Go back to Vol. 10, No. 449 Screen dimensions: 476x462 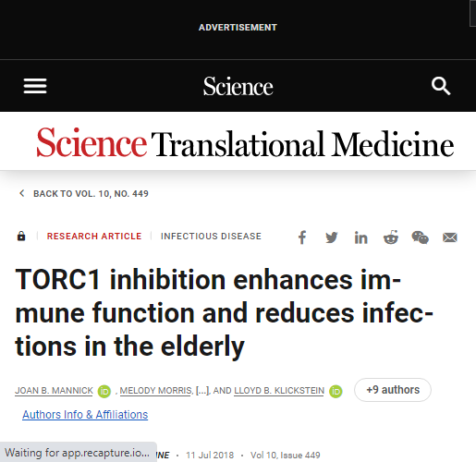pyautogui.click(x=91, y=194)
